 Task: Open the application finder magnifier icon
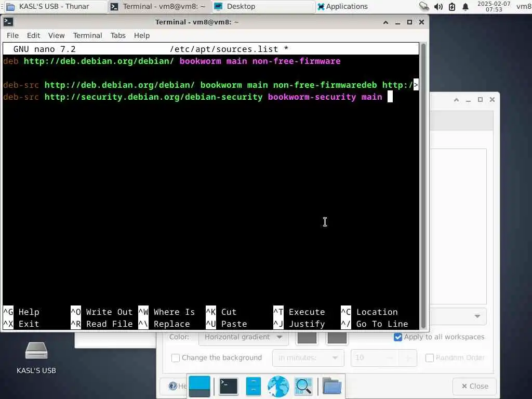pyautogui.click(x=303, y=386)
